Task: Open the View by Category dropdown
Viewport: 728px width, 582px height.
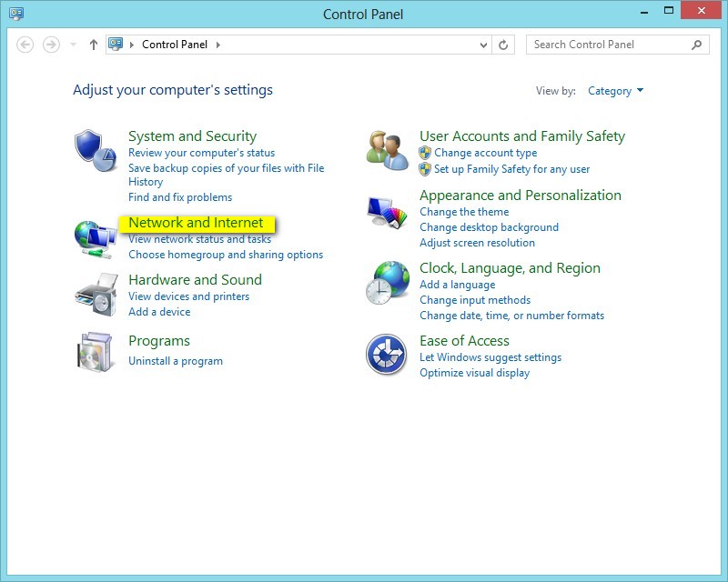Action: click(615, 91)
